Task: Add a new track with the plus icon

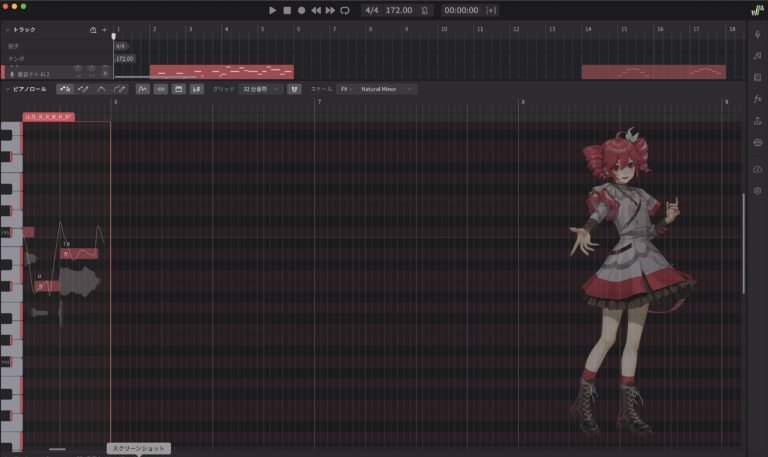Action: pyautogui.click(x=104, y=30)
